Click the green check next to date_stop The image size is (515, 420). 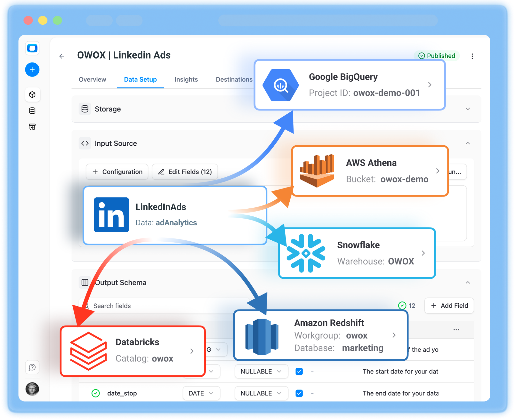click(95, 393)
